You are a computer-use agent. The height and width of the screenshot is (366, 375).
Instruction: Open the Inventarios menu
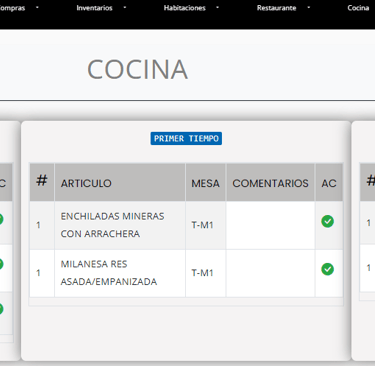(x=94, y=8)
